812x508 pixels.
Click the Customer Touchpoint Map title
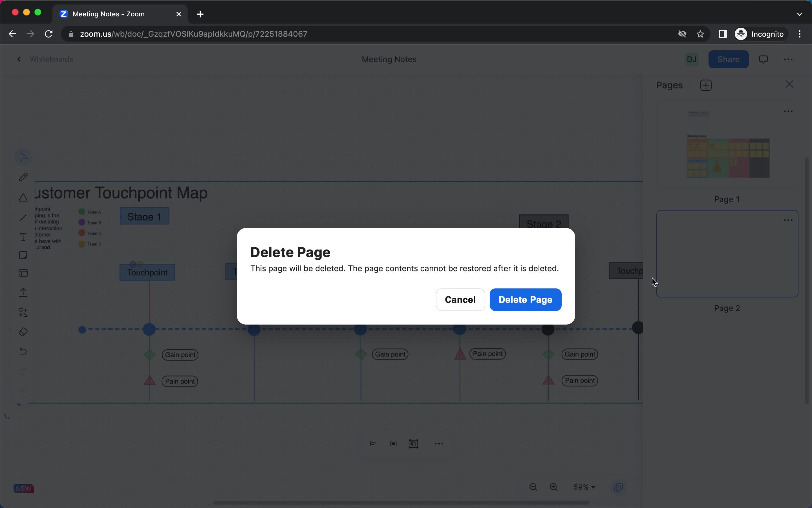point(121,193)
